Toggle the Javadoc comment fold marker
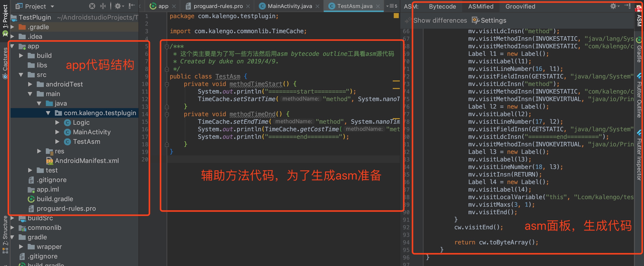Image resolution: width=644 pixels, height=266 pixels. tap(167, 47)
